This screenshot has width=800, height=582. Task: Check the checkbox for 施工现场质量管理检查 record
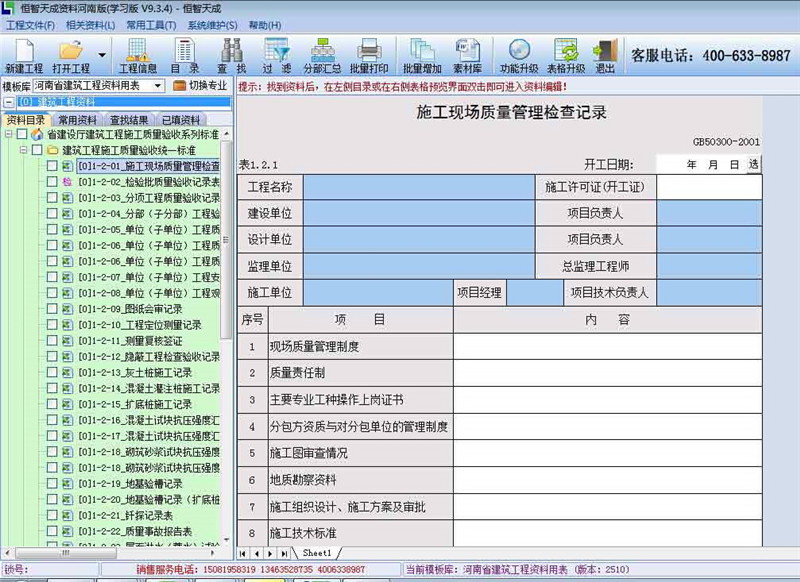(52, 166)
